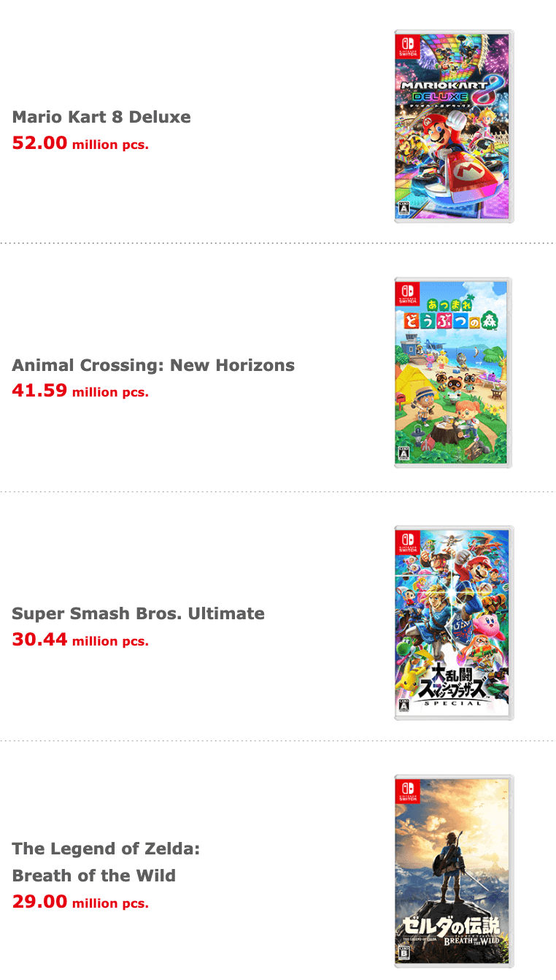Click the 52.00 million pcs. sales figure
This screenshot has width=556, height=980.
pyautogui.click(x=80, y=143)
